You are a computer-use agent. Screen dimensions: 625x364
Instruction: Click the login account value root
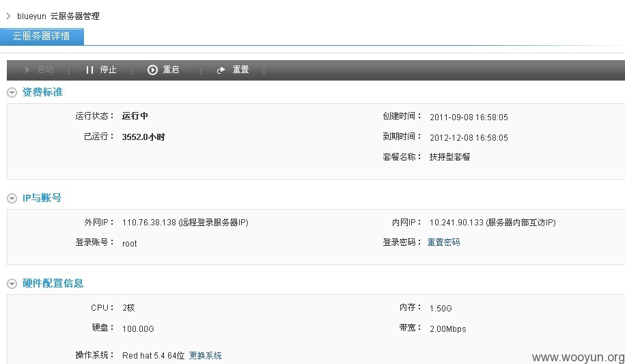(x=130, y=244)
